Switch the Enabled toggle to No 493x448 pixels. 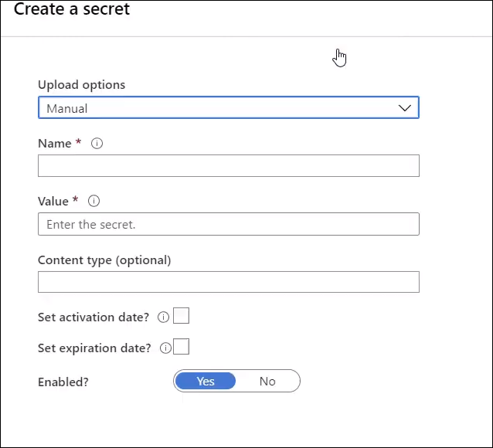tap(267, 381)
